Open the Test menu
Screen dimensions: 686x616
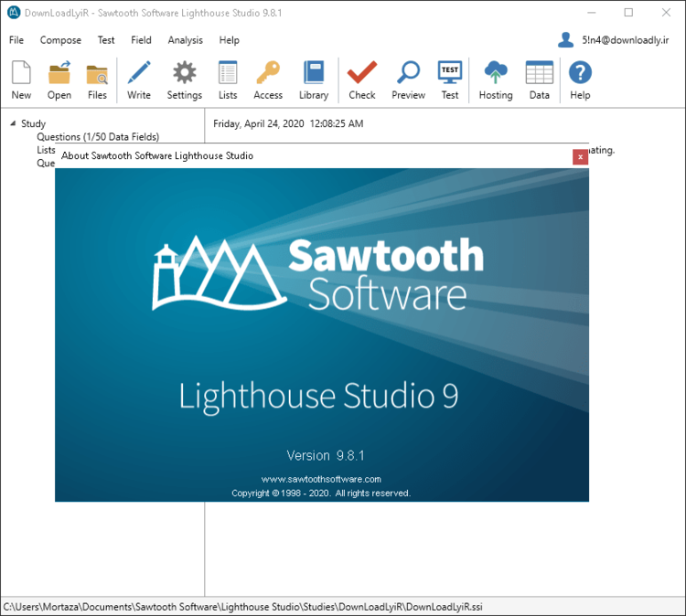106,40
